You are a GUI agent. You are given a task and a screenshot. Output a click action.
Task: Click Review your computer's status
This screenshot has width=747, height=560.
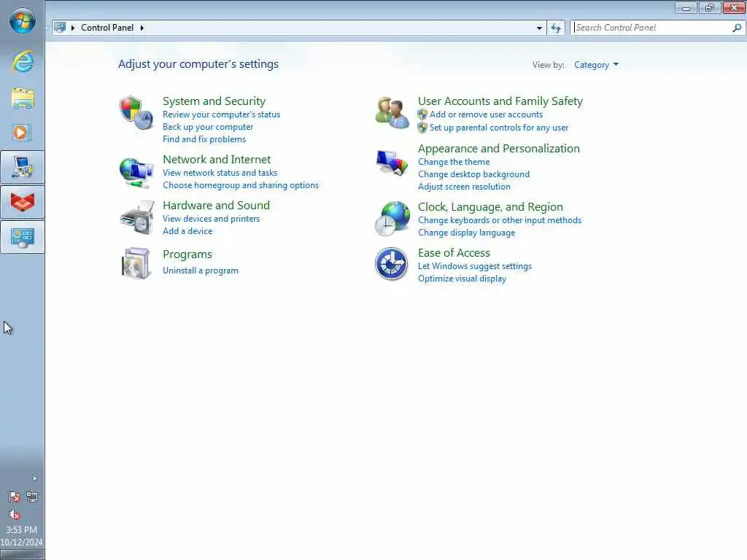221,114
